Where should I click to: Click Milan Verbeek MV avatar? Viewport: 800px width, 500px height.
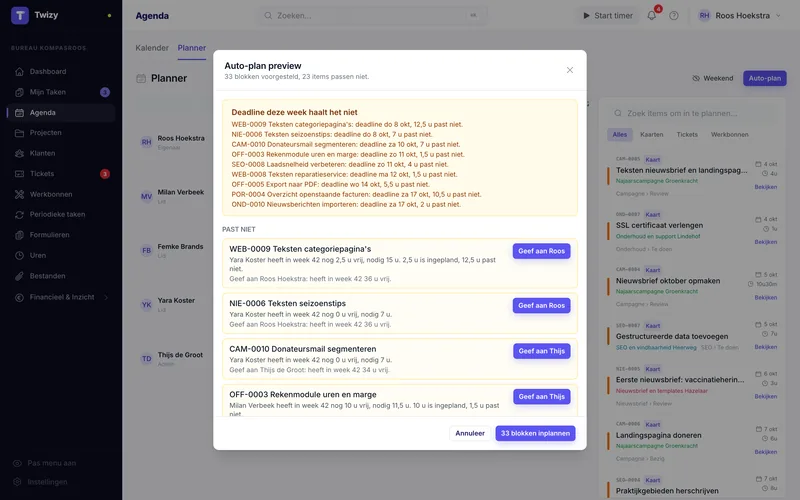pos(146,196)
